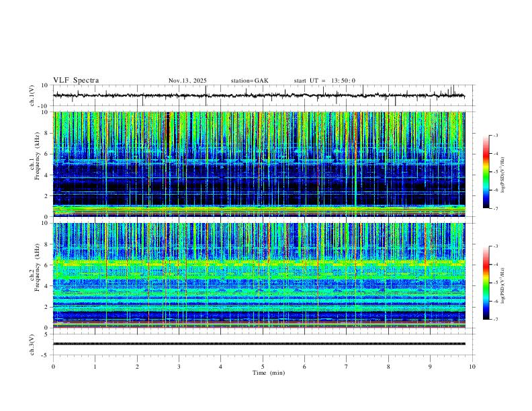The width and height of the screenshot is (532, 411).
Task: Click the "start UT = 13:50:0" text
Action: pos(324,81)
